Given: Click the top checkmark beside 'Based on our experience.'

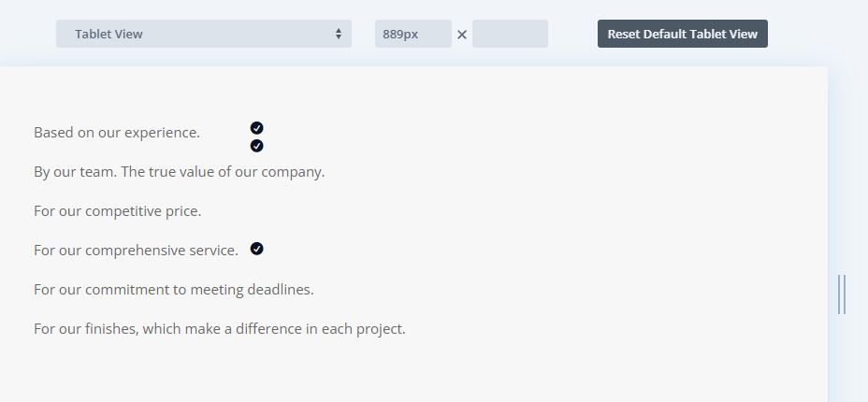Looking at the screenshot, I should pos(256,128).
